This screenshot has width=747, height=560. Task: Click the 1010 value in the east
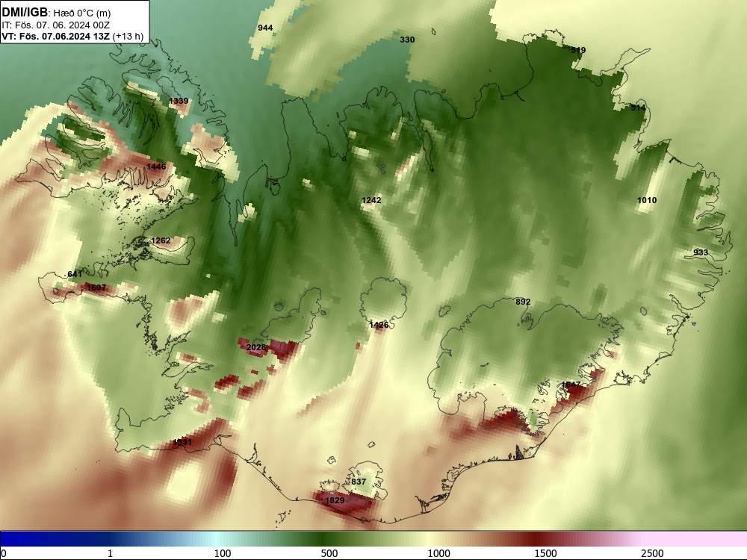647,200
